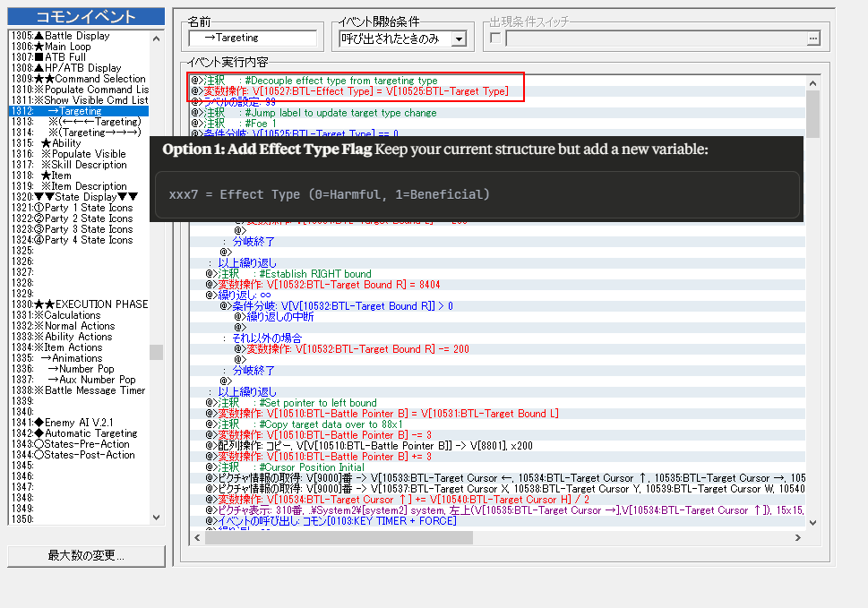Select the イベントの呼び出し KEY TIMER + FORCE line
The width and height of the screenshot is (868, 608).
pyautogui.click(x=497, y=521)
